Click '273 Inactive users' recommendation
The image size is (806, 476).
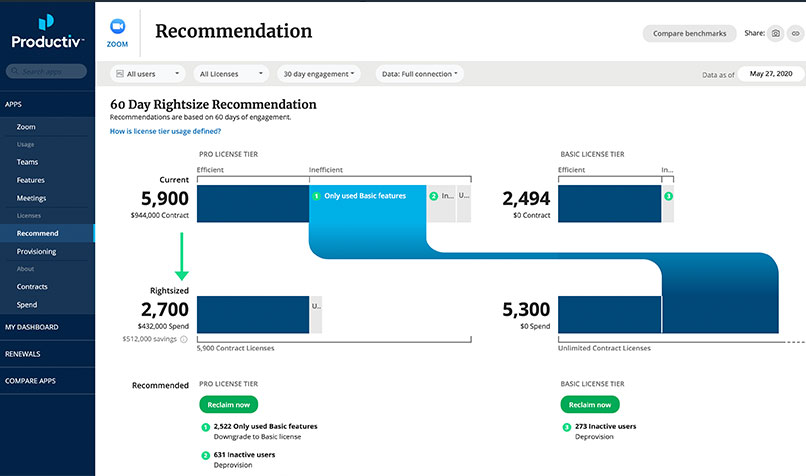[x=606, y=427]
